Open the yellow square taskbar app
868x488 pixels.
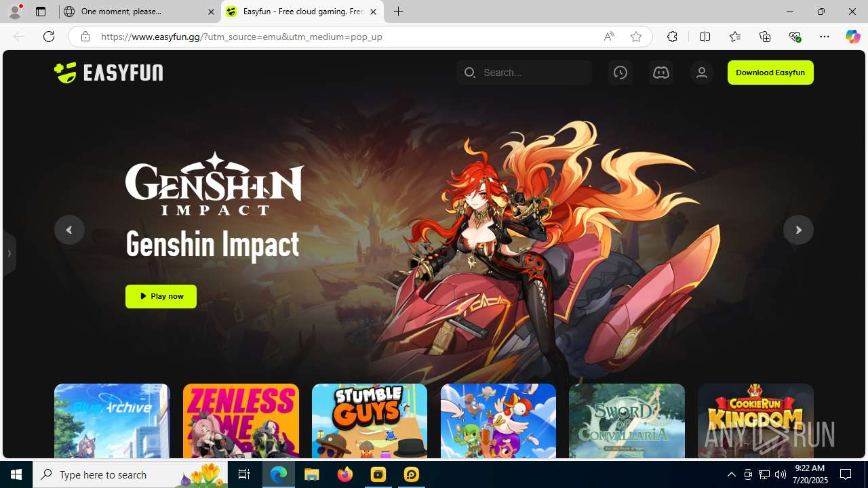378,474
